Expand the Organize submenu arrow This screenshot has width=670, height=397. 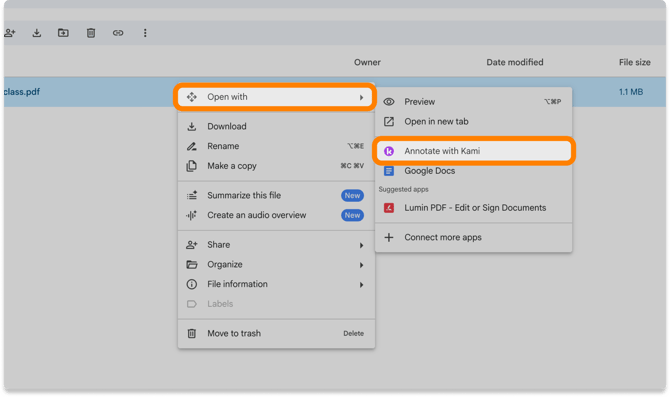coord(361,265)
